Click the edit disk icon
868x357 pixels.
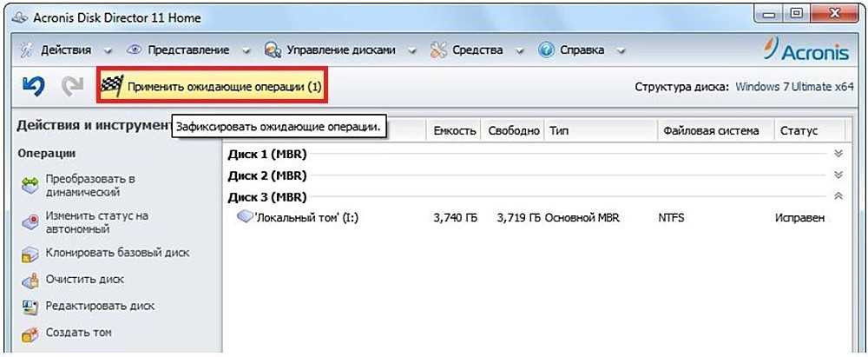[x=30, y=307]
